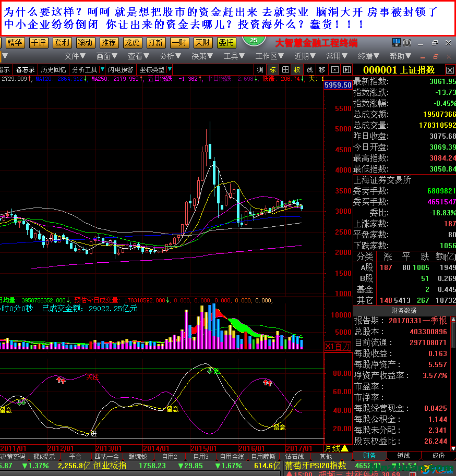456x476 pixels.
Task: Click the 精华 toolbar button
Action: [15, 43]
